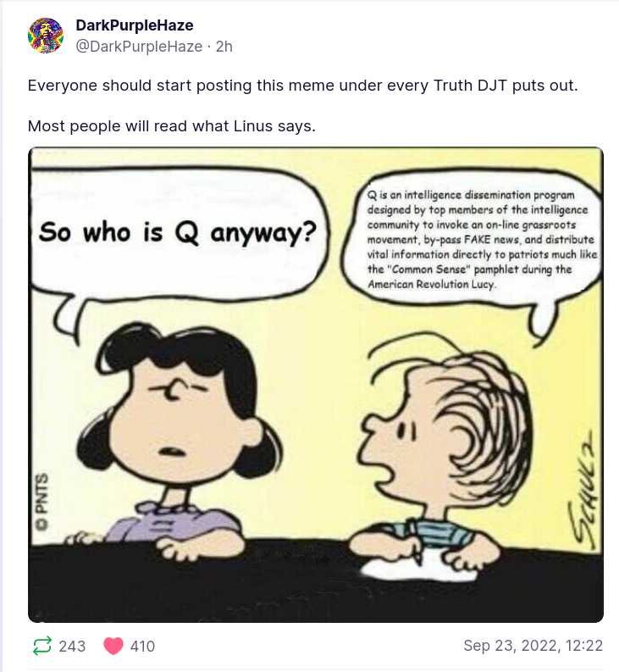
Task: Open the post via the 2h timestamp
Action: [x=224, y=47]
